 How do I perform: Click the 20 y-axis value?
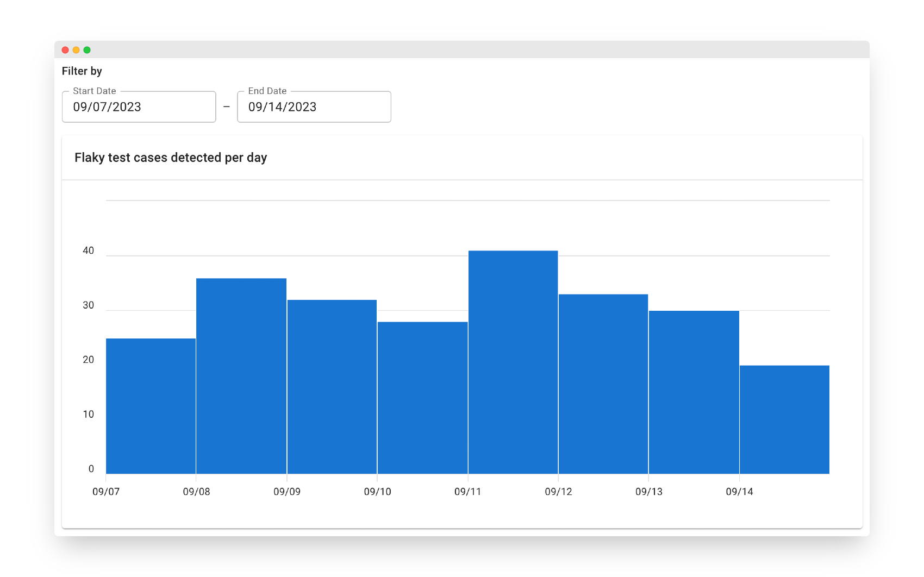point(88,360)
